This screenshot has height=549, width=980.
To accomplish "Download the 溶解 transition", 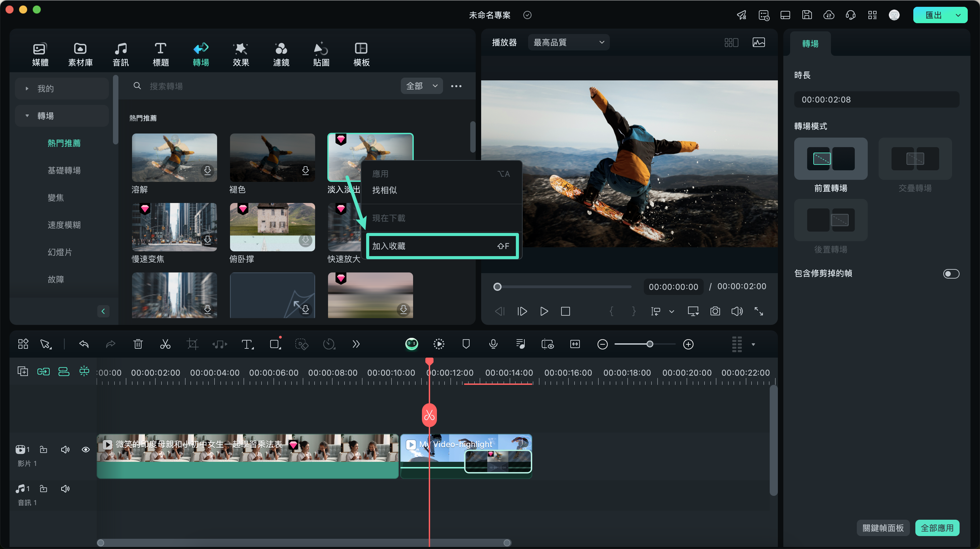I will tap(208, 170).
